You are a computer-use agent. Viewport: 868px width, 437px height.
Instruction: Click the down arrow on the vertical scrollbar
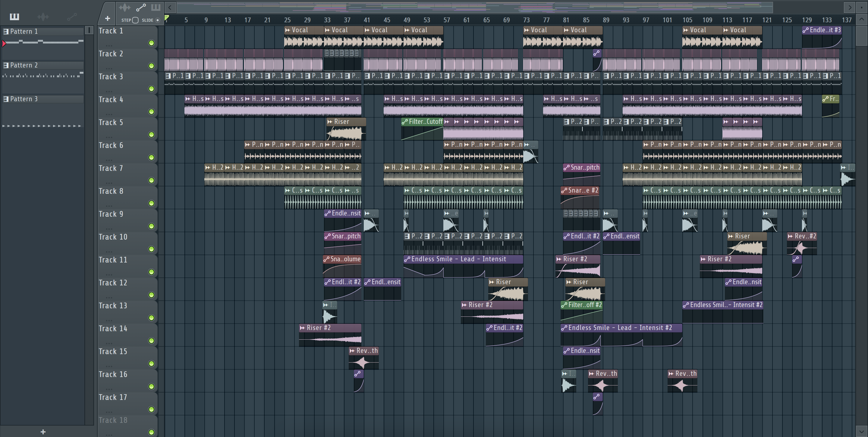(x=861, y=431)
